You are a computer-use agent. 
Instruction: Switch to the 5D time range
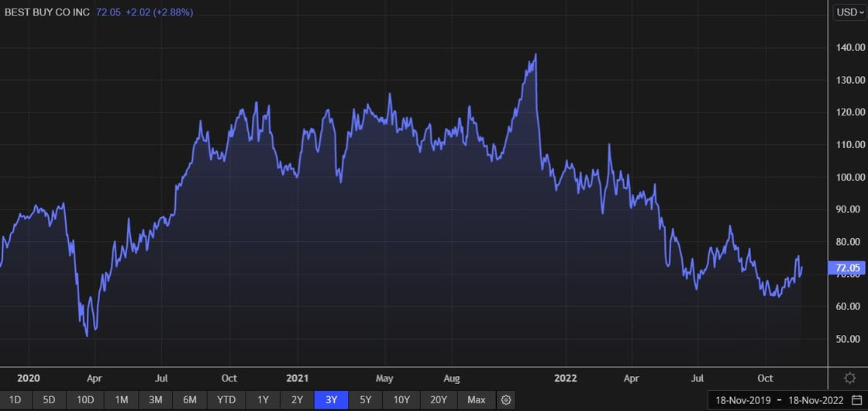49,400
